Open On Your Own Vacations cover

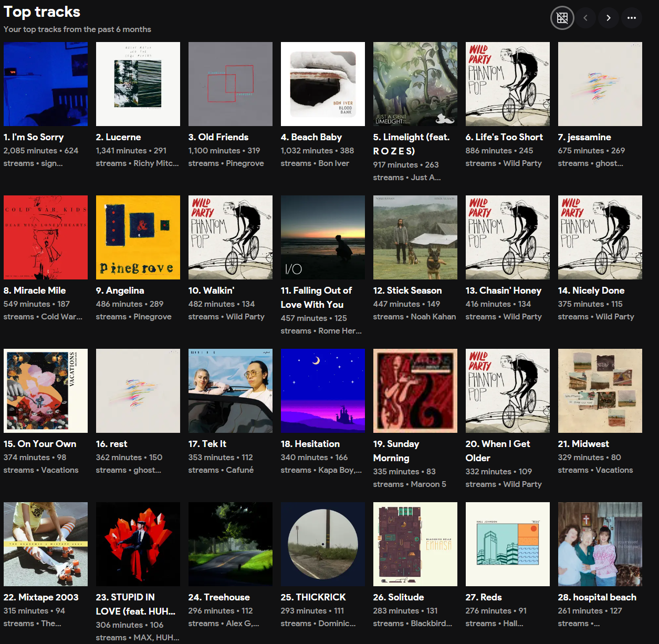pos(46,391)
